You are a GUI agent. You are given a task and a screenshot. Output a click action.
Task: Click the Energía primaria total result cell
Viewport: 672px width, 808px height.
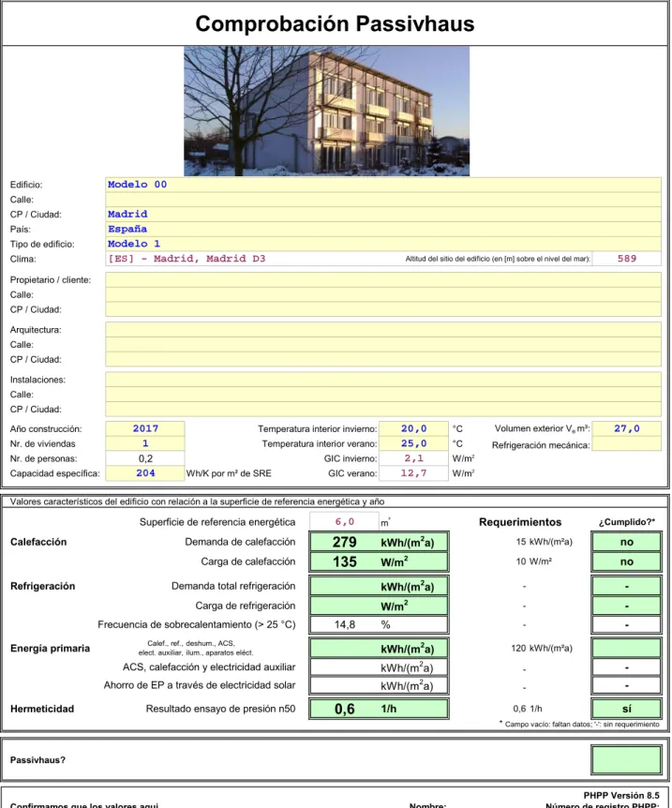point(379,649)
